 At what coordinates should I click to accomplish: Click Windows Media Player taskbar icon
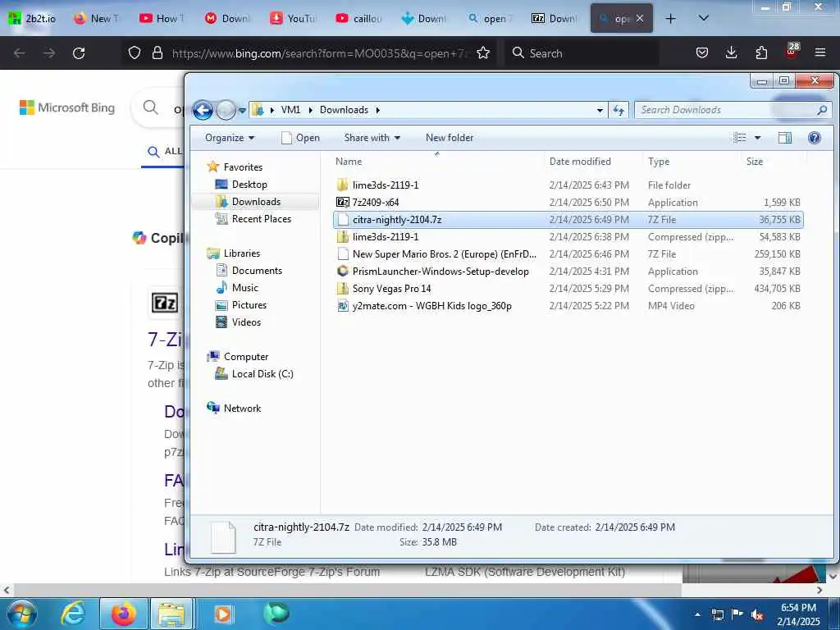coord(223,614)
